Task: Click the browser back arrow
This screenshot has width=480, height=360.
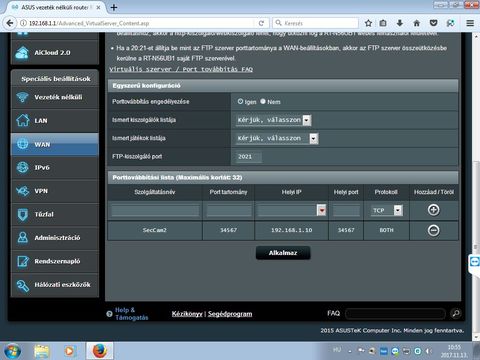Action: click(x=10, y=23)
